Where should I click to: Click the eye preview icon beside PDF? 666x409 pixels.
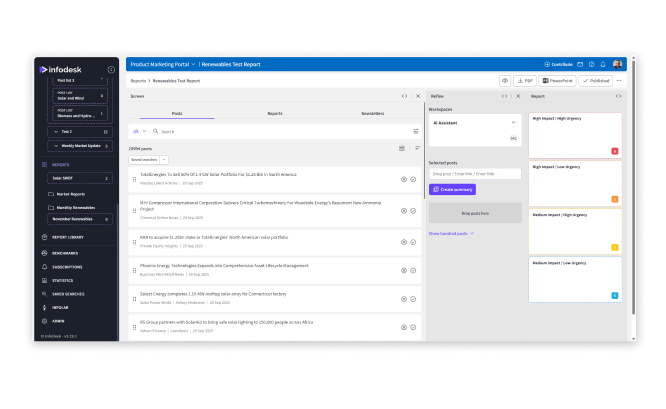coord(505,81)
